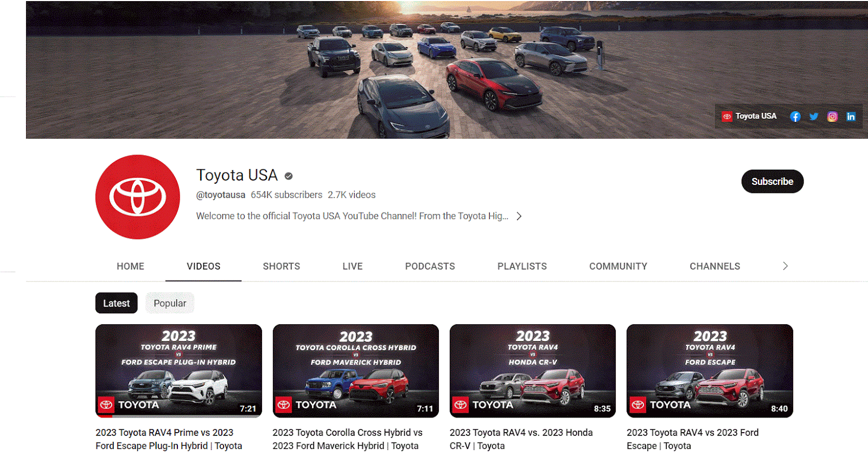Open the LinkedIn link in the banner
868x456 pixels.
coord(851,117)
